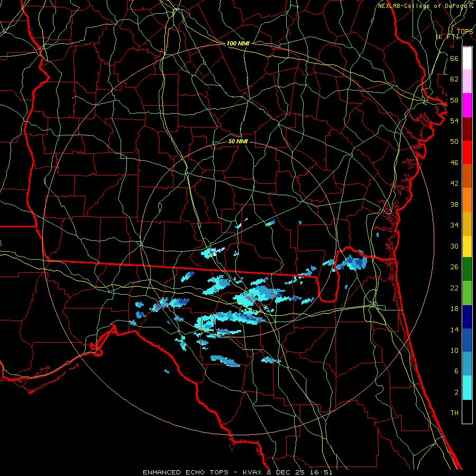Click legend value 66
This screenshot has width=476, height=476.
point(454,58)
